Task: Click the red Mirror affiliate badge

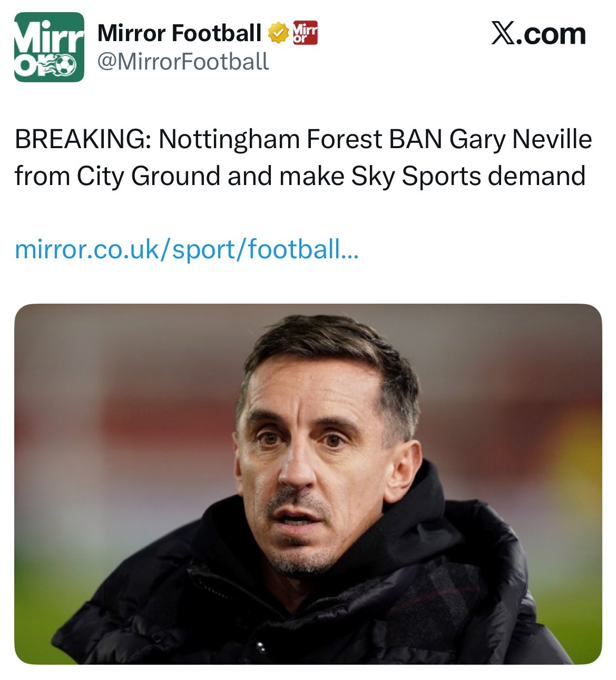Action: click(305, 33)
